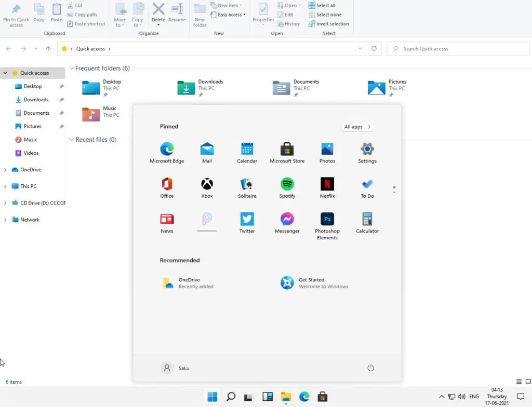Start the Solitaire game
This screenshot has width=532, height=407.
pyautogui.click(x=247, y=188)
